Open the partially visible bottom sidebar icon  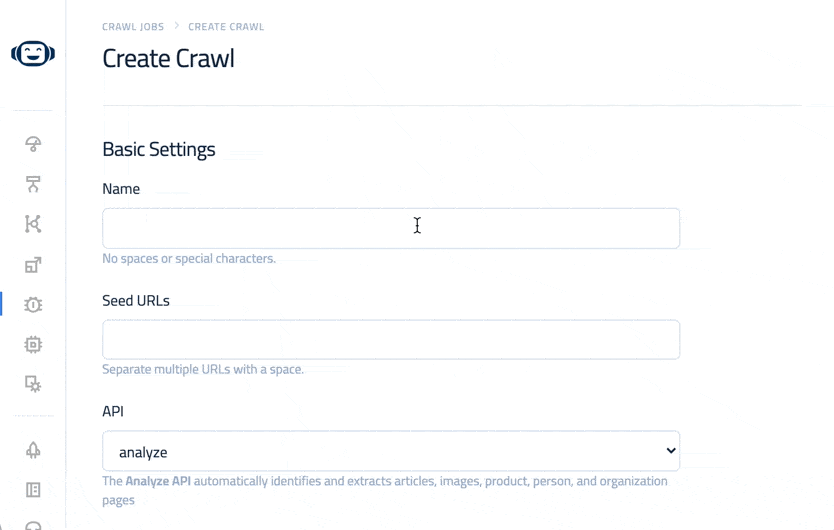pos(33,525)
